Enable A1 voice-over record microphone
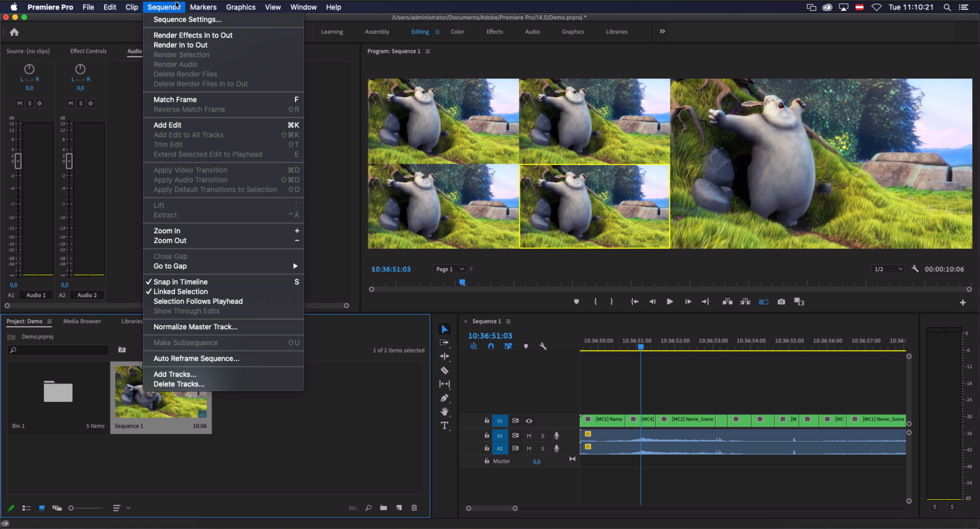Screen dimensions: 980x529 click(x=556, y=436)
